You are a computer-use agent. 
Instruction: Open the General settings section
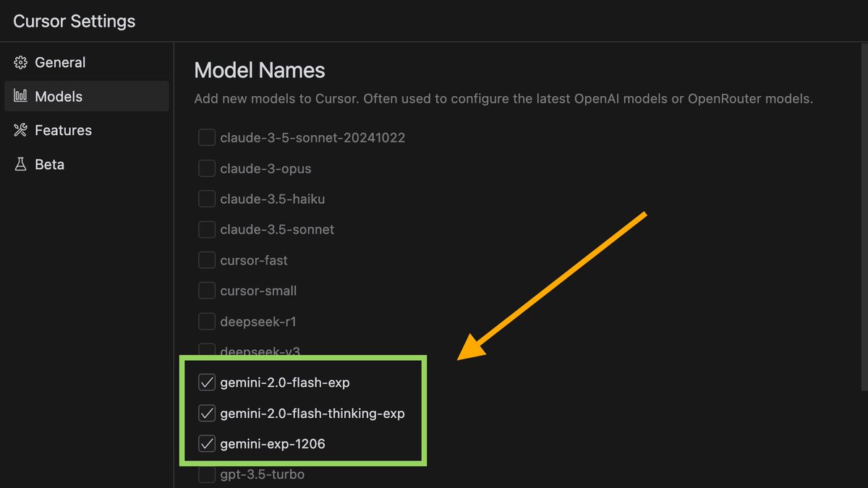60,62
